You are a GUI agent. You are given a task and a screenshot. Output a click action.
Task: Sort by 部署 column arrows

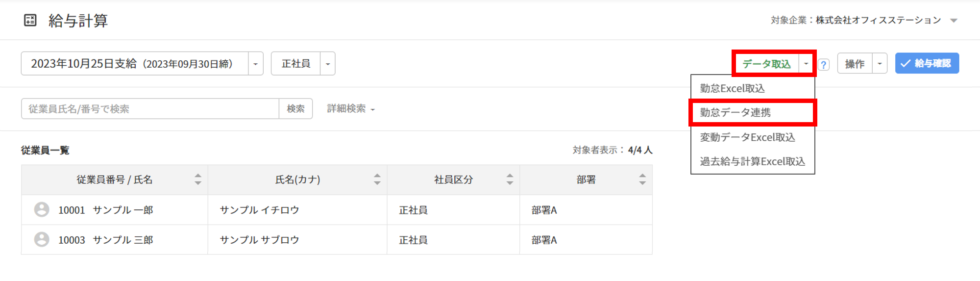[642, 179]
